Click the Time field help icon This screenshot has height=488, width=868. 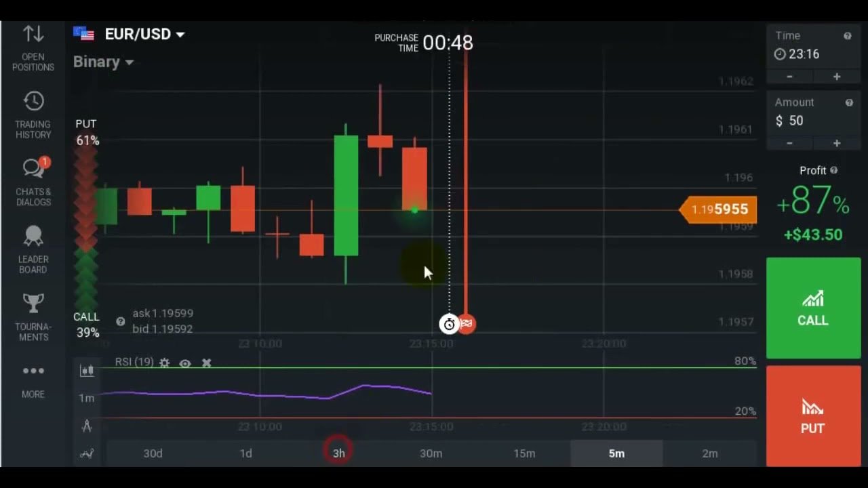[x=847, y=36]
